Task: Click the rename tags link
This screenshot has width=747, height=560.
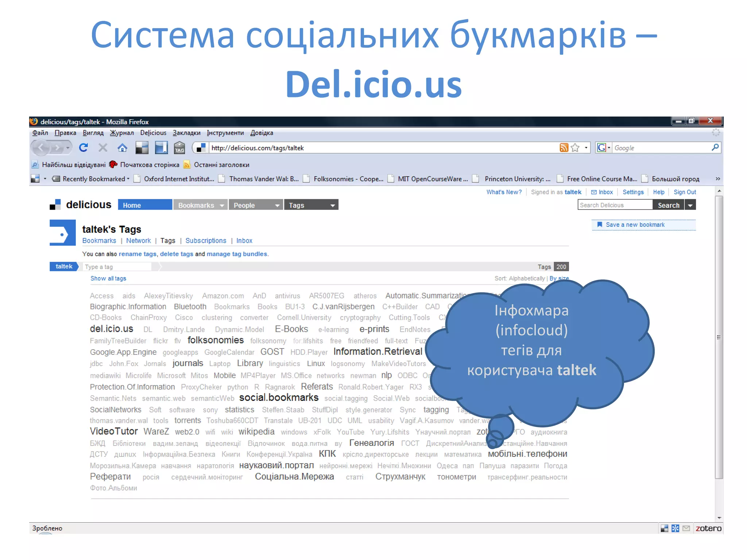Action: point(137,254)
